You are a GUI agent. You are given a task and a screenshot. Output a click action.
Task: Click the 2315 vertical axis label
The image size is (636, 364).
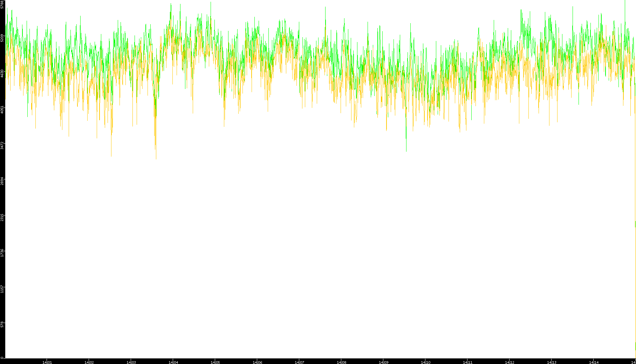2,217
